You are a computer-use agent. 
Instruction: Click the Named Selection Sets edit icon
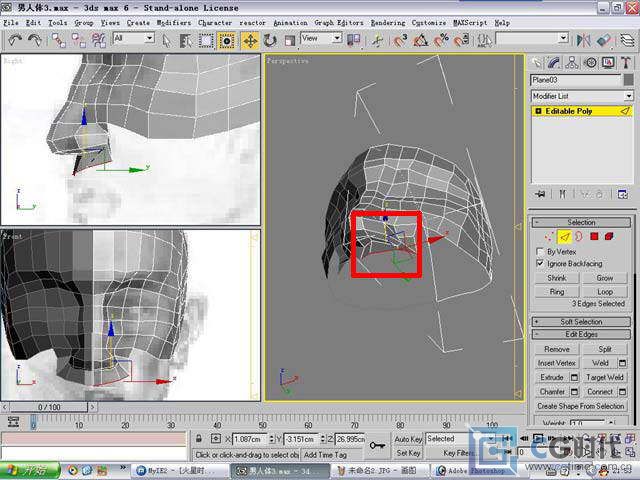coord(484,40)
